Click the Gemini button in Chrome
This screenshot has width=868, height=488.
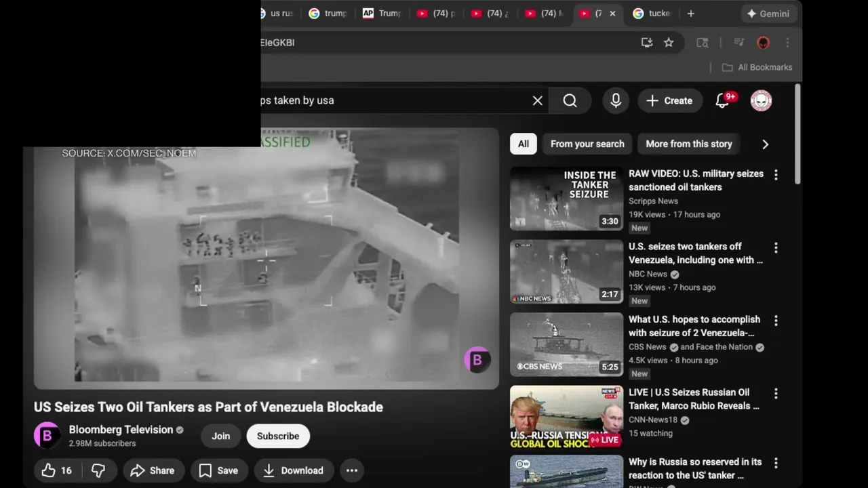(768, 14)
